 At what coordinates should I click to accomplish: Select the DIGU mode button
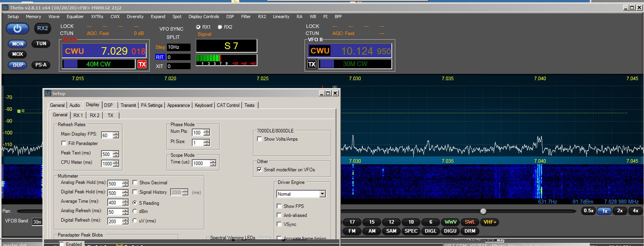pyautogui.click(x=450, y=231)
